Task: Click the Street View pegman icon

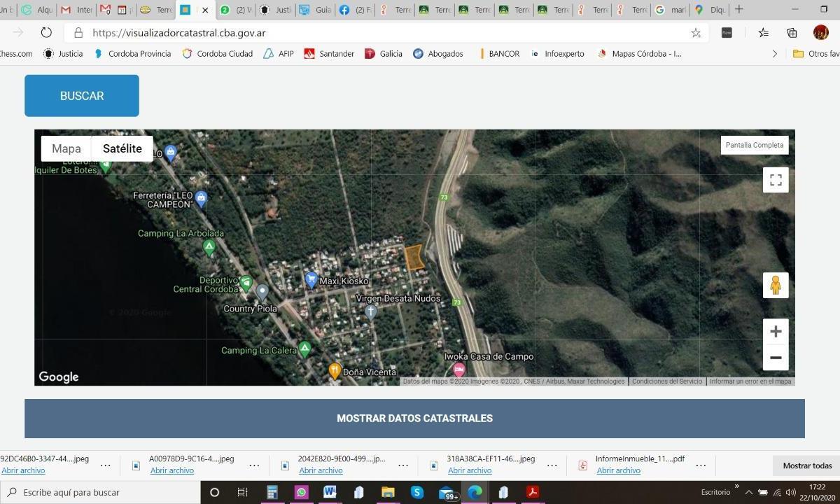Action: 776,286
